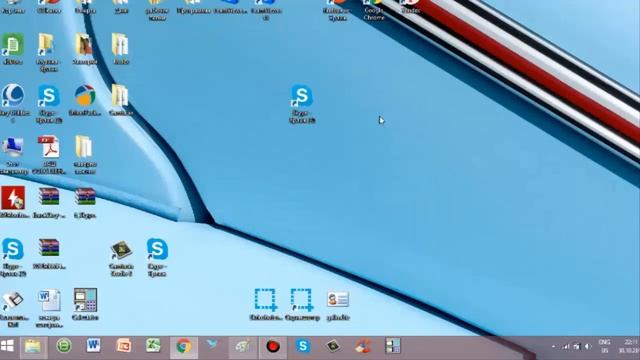Select dark diamond game shortcut on desktop
Image resolution: width=640 pixels, height=360 pixels.
click(x=121, y=258)
